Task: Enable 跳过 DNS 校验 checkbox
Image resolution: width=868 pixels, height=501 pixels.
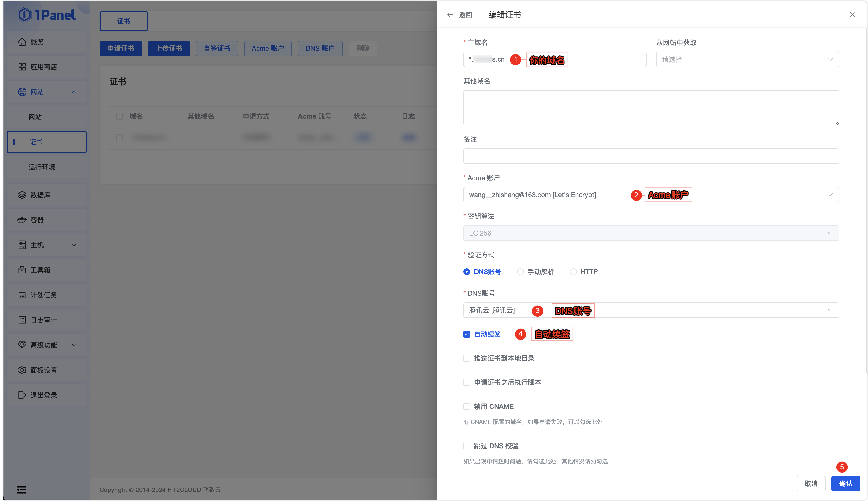Action: (467, 446)
